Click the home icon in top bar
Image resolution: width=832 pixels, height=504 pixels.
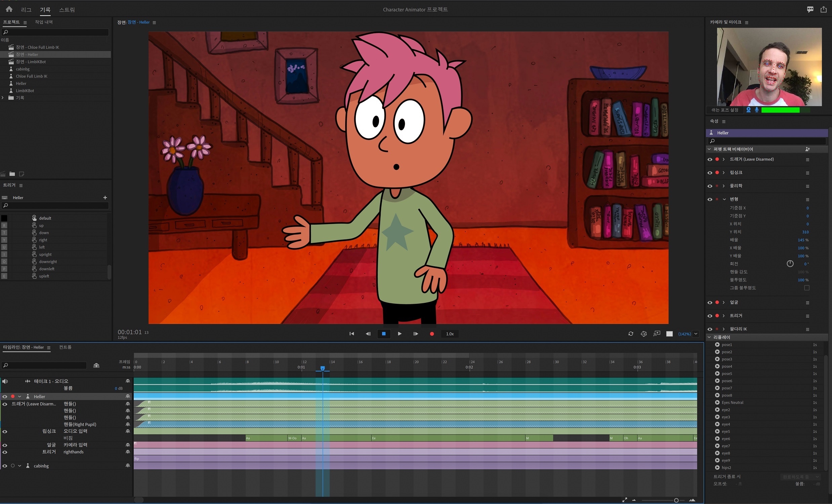[x=9, y=9]
